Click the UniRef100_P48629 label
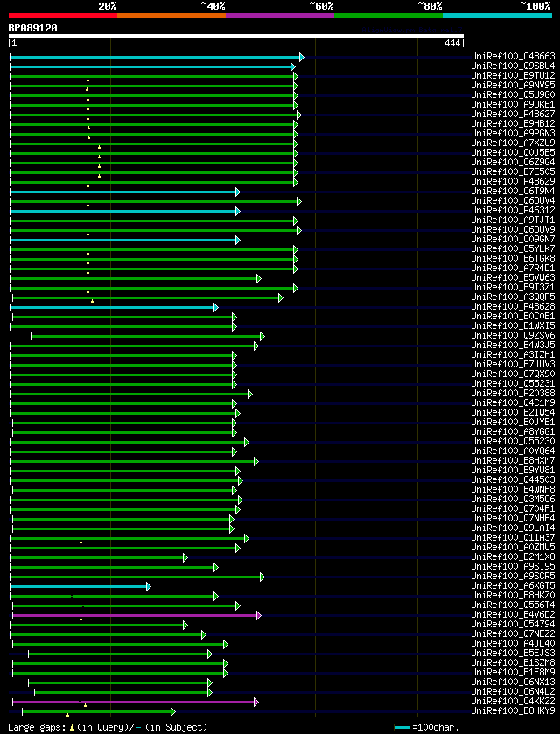Viewport: 560px width, 734px height. point(513,182)
